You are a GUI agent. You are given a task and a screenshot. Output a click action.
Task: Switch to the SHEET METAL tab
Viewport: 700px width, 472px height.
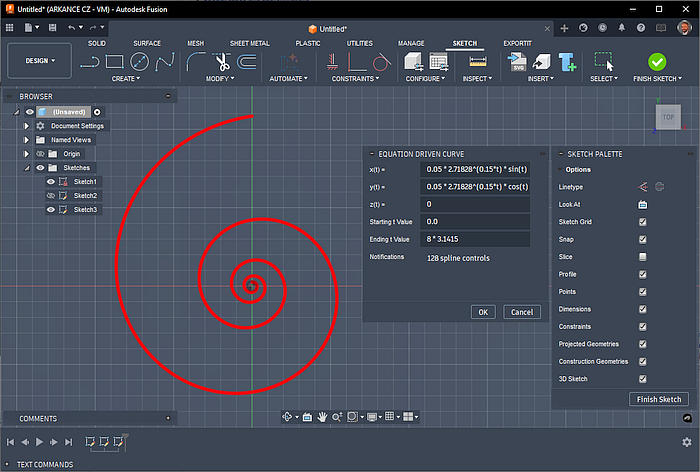pos(249,44)
